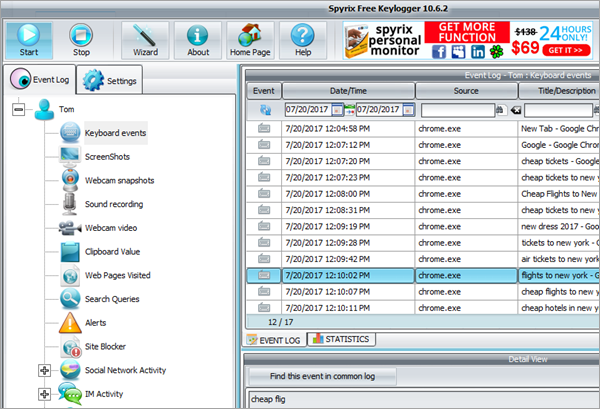Expand the Social Network Activity node
Viewport: 600px width, 409px height.
click(x=44, y=370)
